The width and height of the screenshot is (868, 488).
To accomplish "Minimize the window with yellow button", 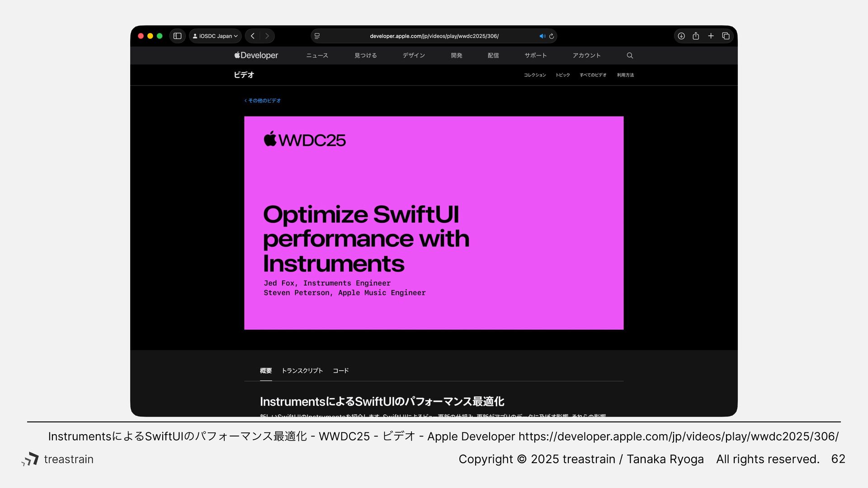I will (x=150, y=36).
